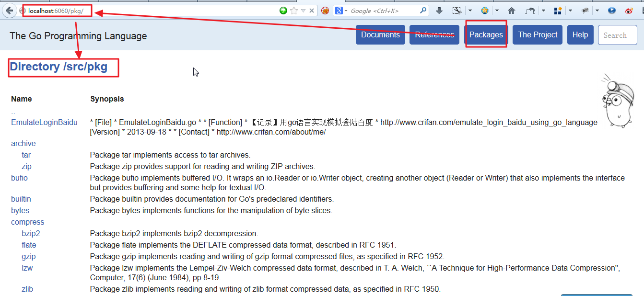Viewport: 644px width, 296px height.
Task: Click the blue star badge toolbar icon
Action: [x=485, y=11]
